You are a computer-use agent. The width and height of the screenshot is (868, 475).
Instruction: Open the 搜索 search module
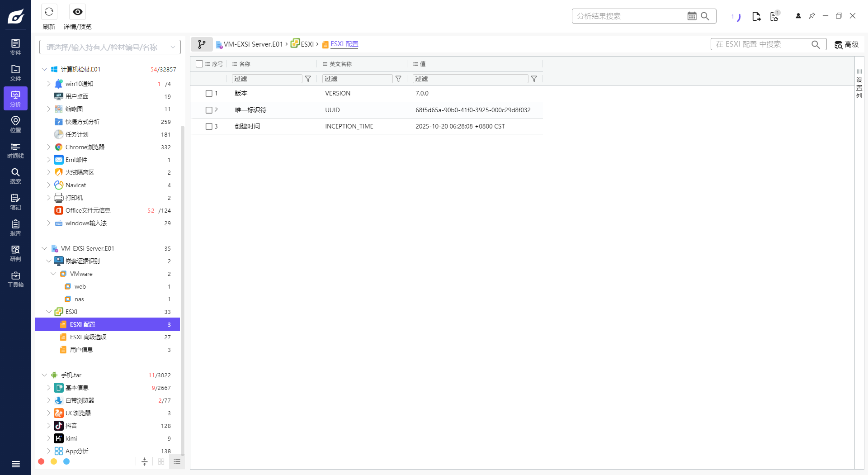coord(15,176)
